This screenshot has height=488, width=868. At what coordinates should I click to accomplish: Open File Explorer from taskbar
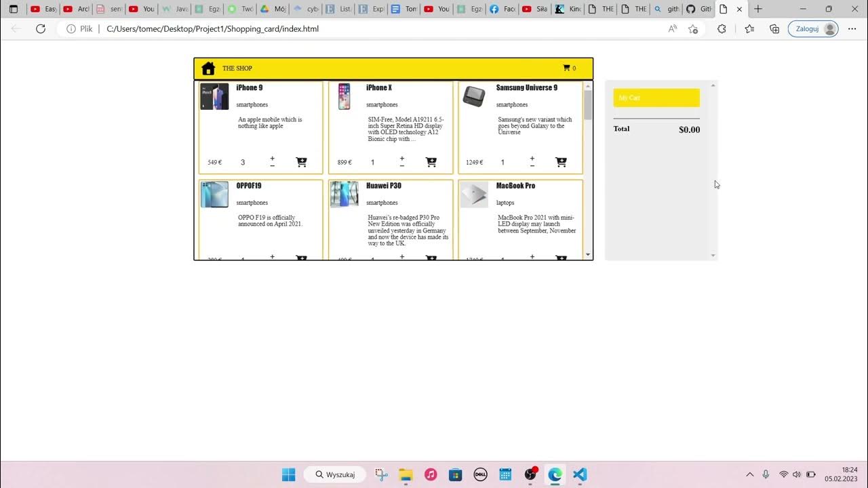tap(406, 474)
